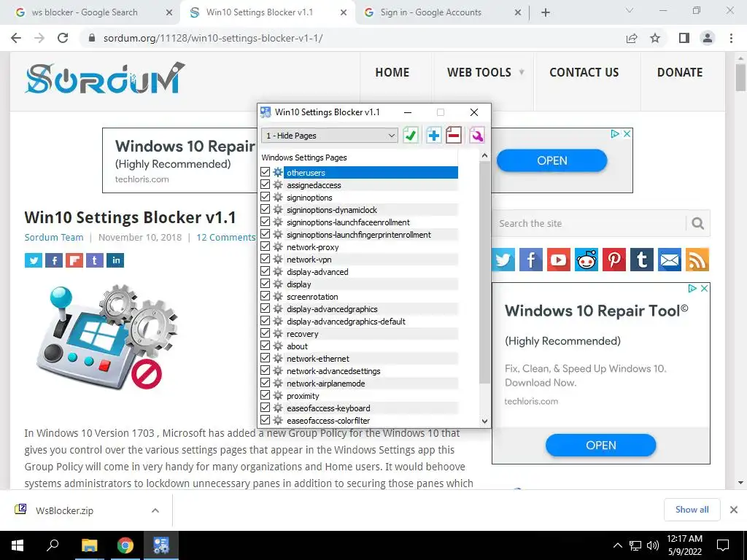Switch to the 'ws blocker - Google Search' tab

click(85, 12)
